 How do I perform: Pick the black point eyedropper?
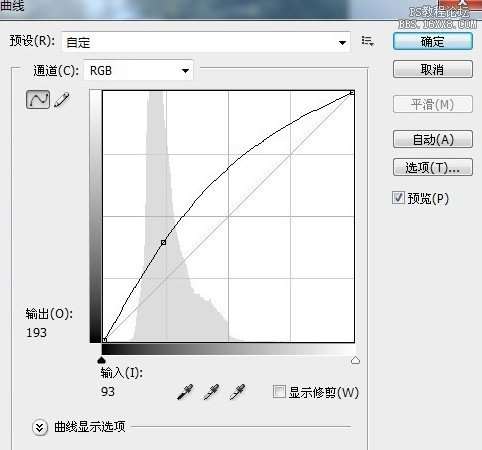(x=185, y=392)
